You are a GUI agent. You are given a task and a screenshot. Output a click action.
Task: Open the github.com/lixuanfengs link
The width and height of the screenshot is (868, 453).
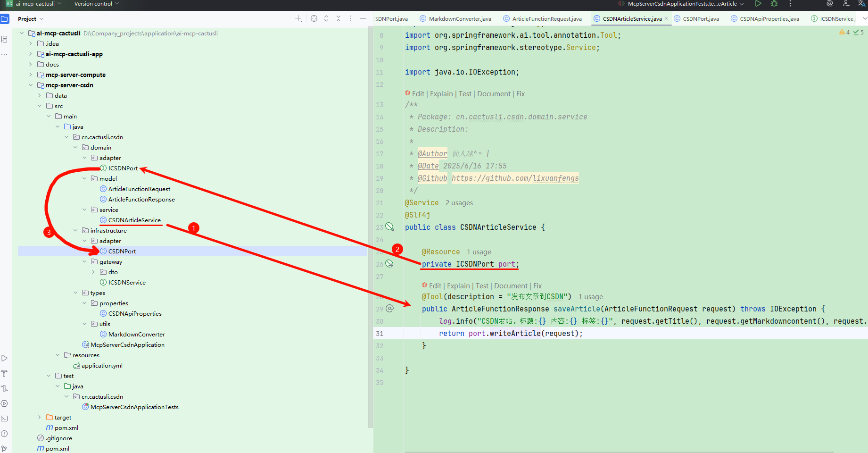pyautogui.click(x=515, y=178)
